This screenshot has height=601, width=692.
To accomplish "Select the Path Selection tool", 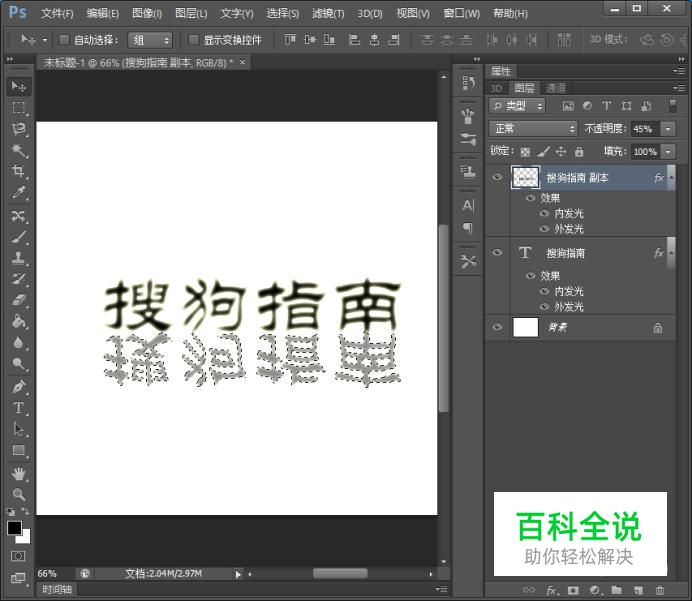I will pos(18,429).
